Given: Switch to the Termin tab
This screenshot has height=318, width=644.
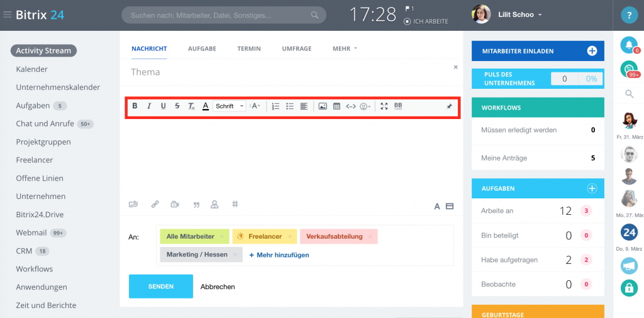Looking at the screenshot, I should click(x=249, y=48).
